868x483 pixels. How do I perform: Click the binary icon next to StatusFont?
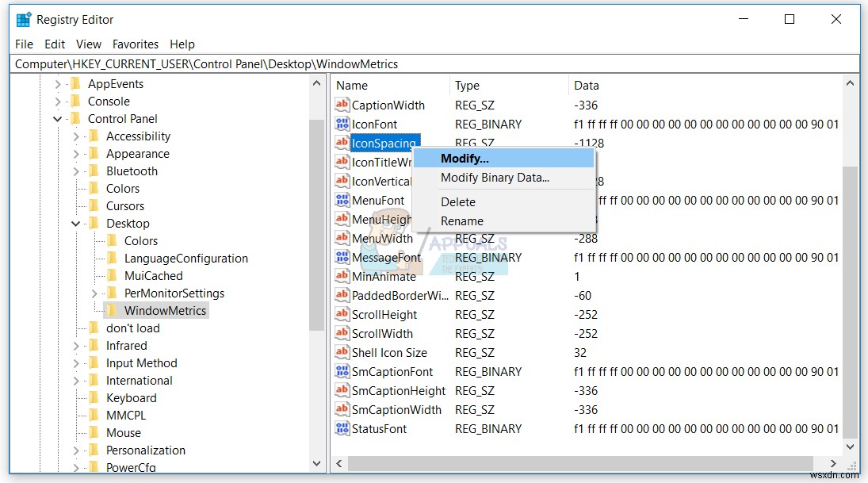341,428
